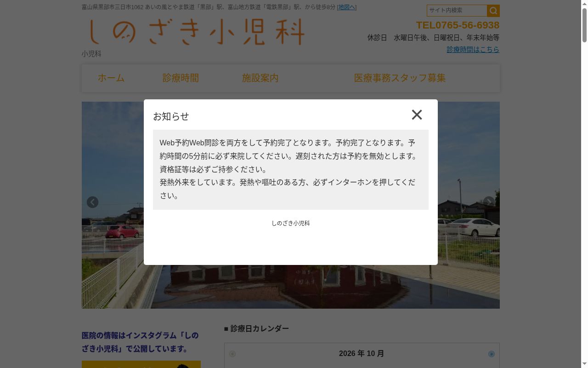This screenshot has width=588, height=368.
Task: Open the 診療時間 menu item
Action: pyautogui.click(x=181, y=78)
